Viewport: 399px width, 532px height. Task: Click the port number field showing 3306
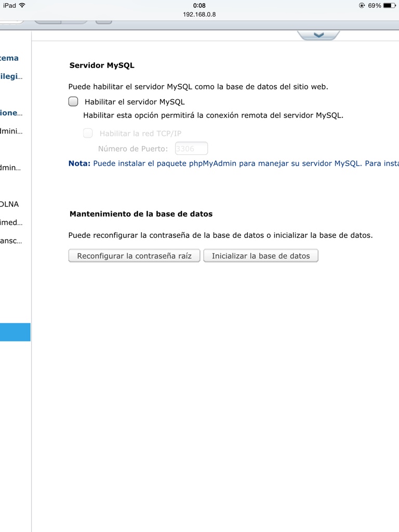(191, 149)
